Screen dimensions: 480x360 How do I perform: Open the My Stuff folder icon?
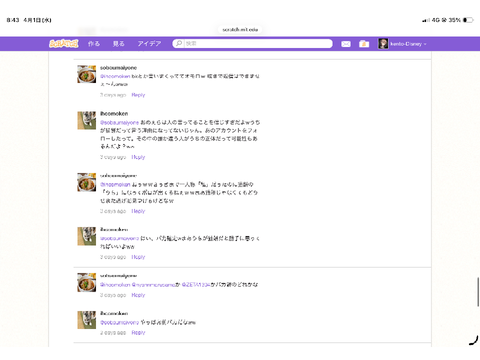coord(364,44)
